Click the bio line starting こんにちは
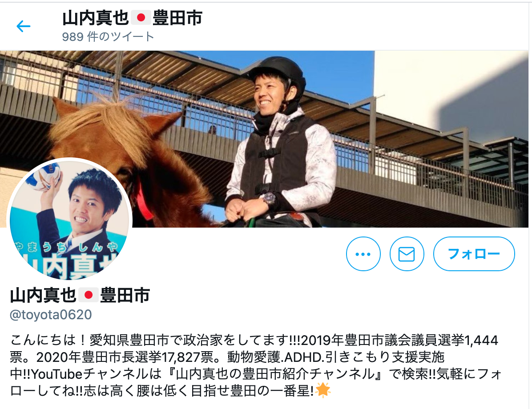Image resolution: width=532 pixels, height=409 pixels. point(254,340)
